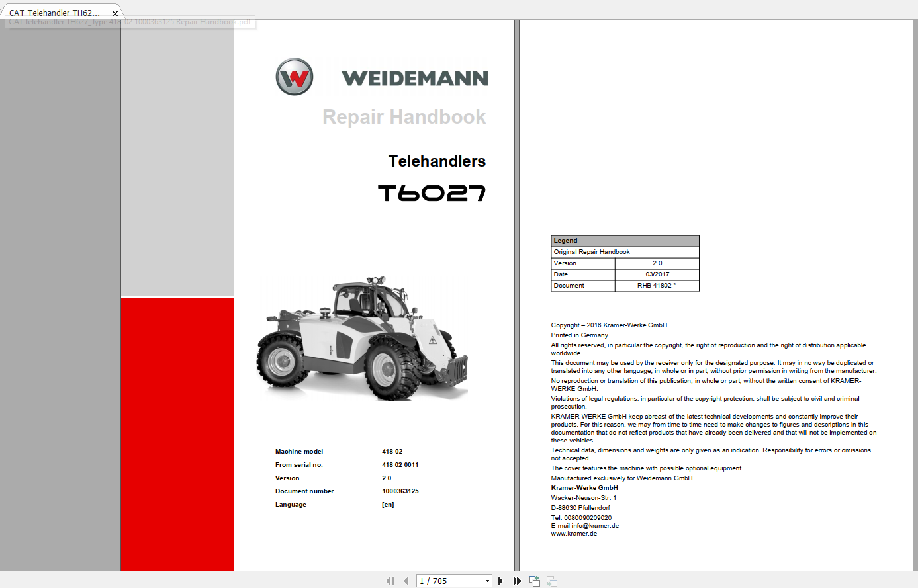Click Manufactured exclusively for Weidemann GmbH line
Viewport: 918px width, 588px height.
click(x=623, y=478)
